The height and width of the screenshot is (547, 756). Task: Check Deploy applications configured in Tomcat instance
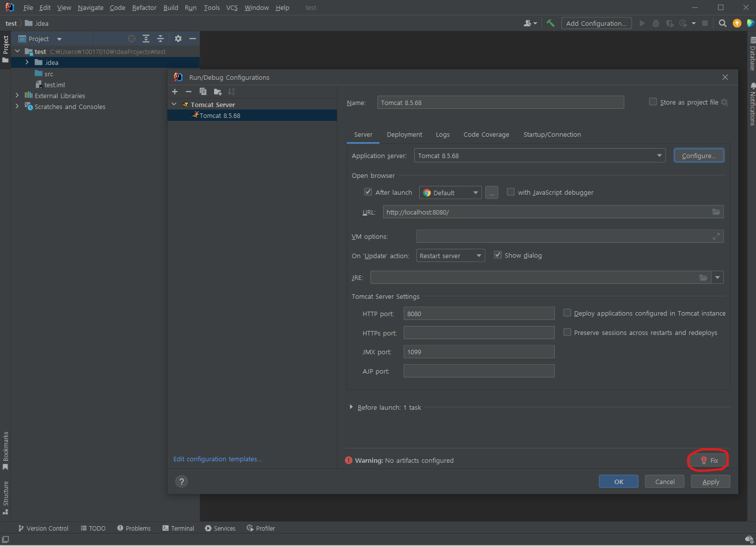pos(567,313)
